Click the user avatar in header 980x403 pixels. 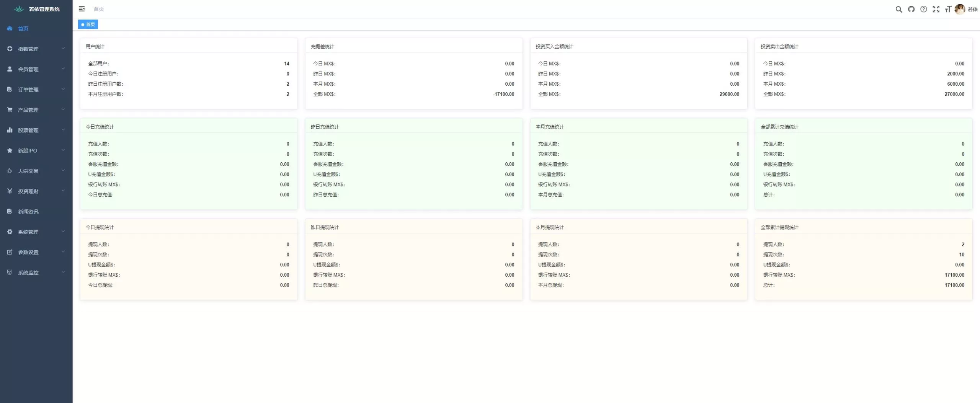pyautogui.click(x=960, y=9)
